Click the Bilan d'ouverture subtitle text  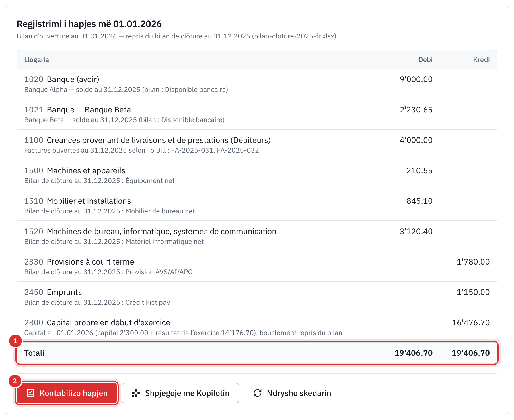tap(176, 36)
